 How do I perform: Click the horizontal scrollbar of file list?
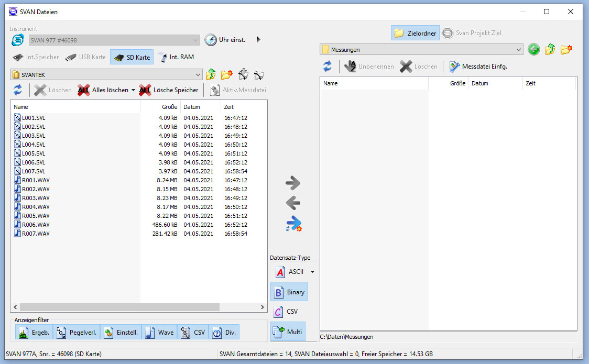tap(119, 307)
